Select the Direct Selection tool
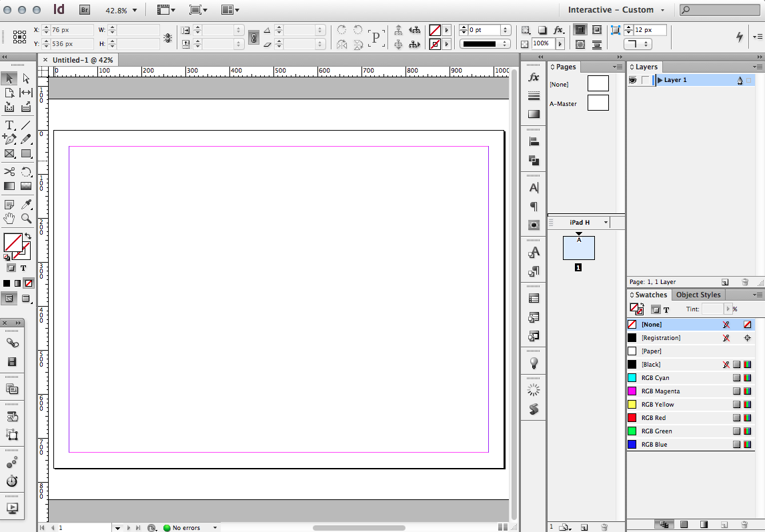The image size is (765, 532). pyautogui.click(x=26, y=79)
